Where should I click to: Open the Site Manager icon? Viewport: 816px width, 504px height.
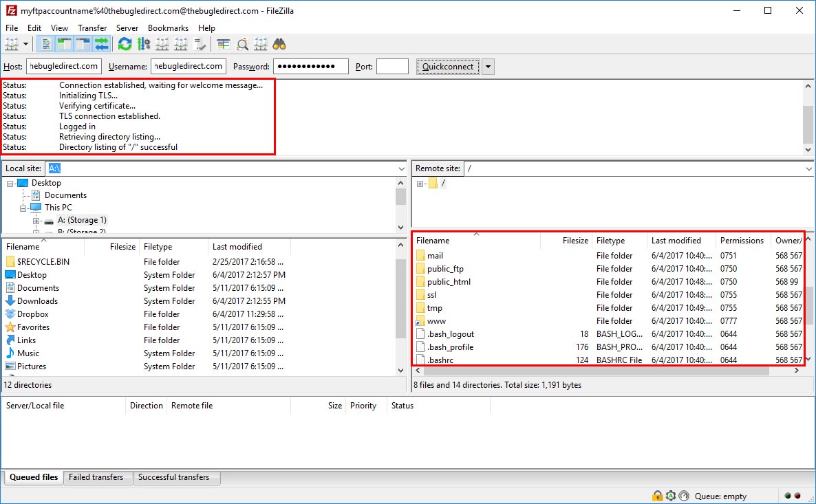click(x=12, y=45)
